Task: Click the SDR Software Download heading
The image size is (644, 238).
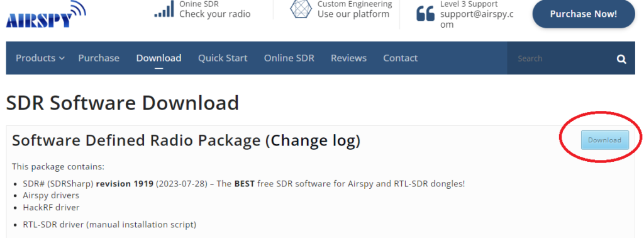Action: coord(123,103)
